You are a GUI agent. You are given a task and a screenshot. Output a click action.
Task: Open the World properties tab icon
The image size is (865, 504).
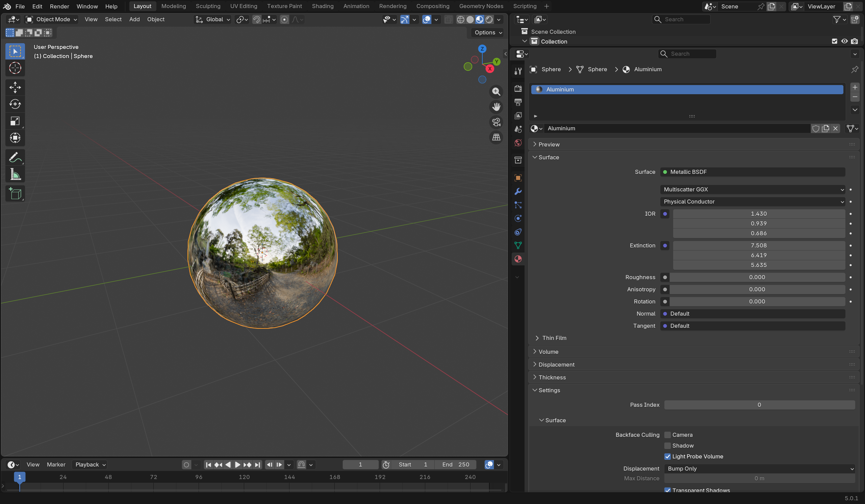[518, 143]
